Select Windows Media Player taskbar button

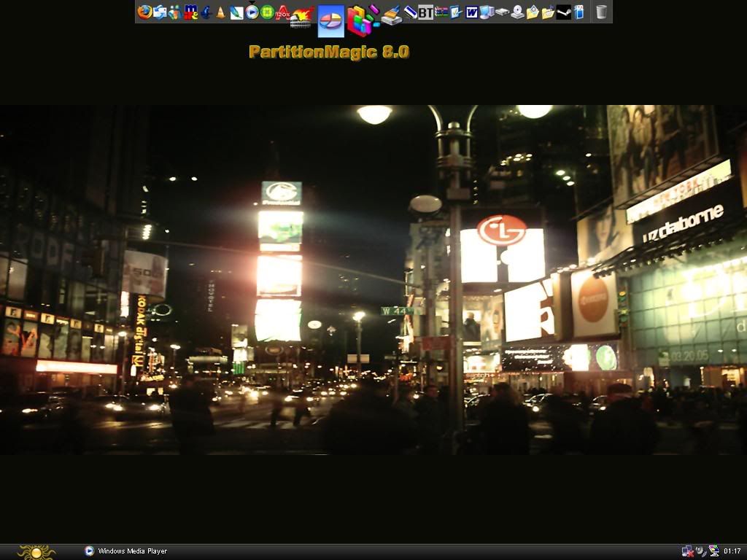125,551
